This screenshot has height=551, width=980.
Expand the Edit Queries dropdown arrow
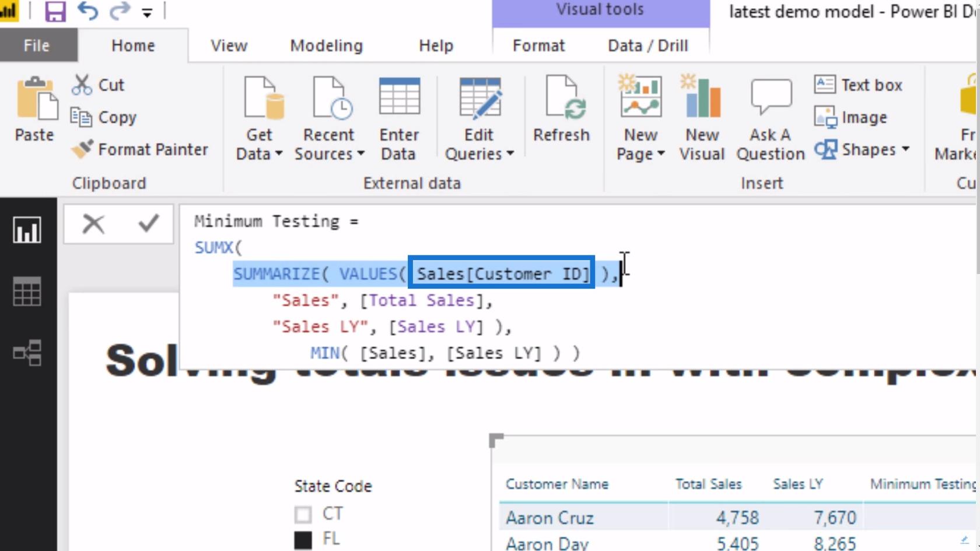coord(510,154)
